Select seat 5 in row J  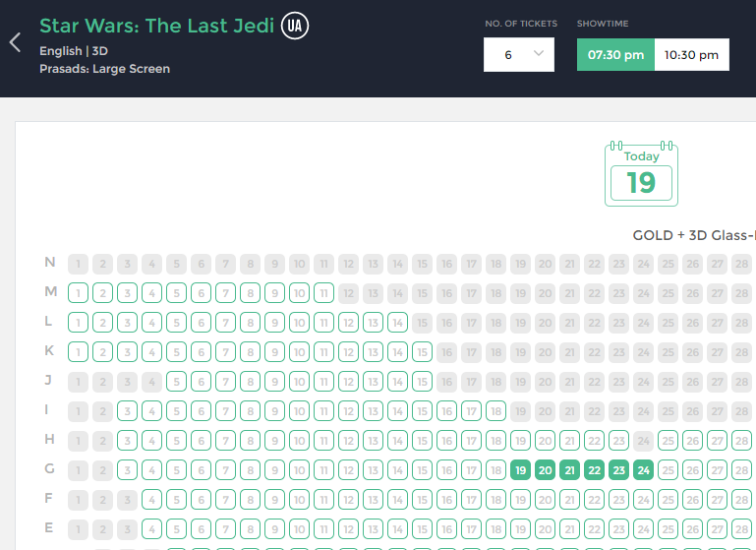tap(176, 382)
